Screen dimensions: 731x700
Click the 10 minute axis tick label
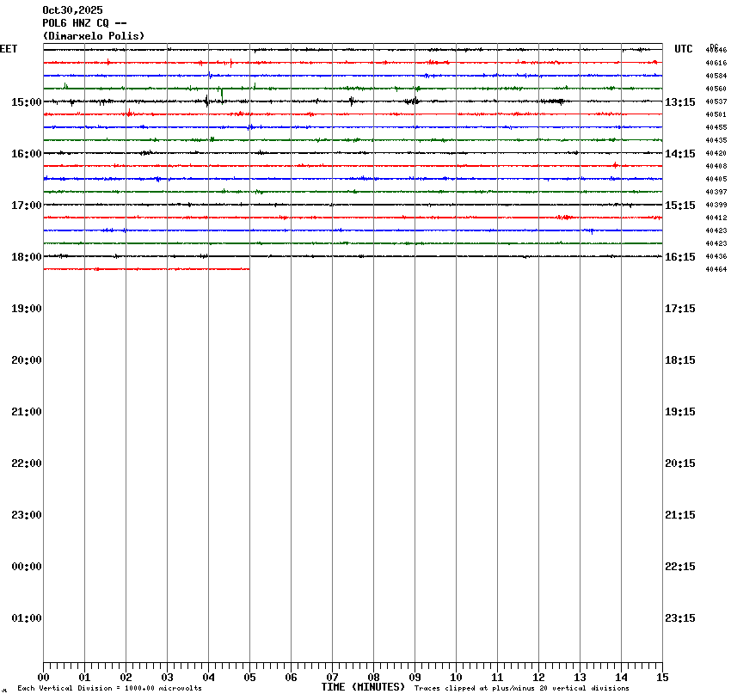point(456,678)
